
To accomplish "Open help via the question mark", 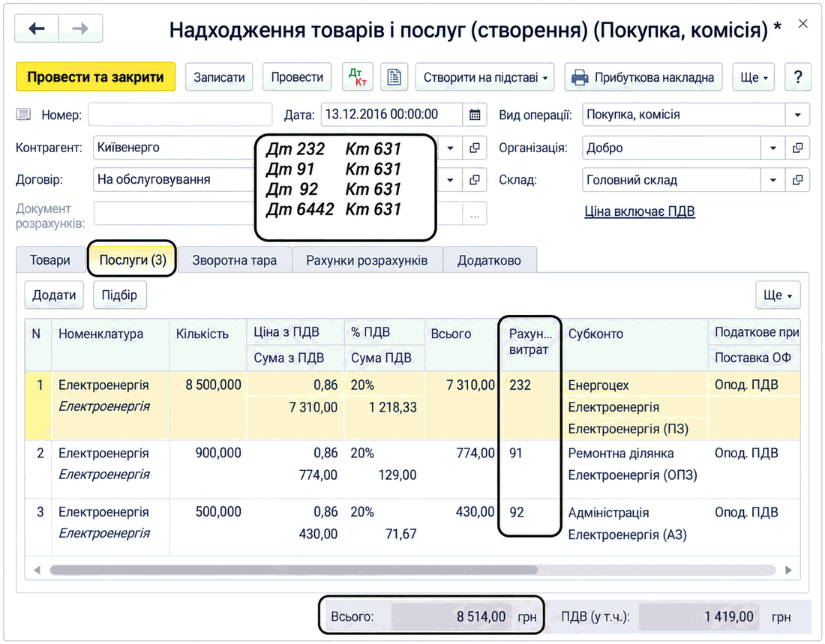I will point(798,77).
